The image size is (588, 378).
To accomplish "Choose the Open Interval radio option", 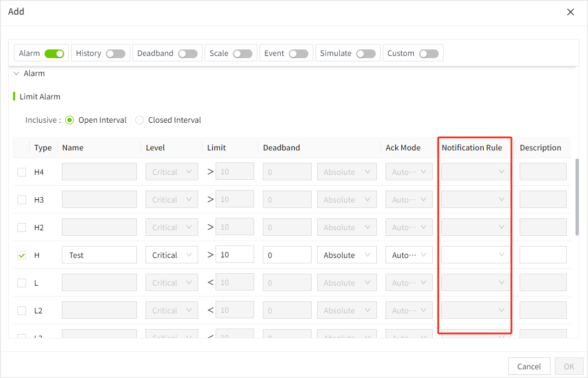I will 69,120.
